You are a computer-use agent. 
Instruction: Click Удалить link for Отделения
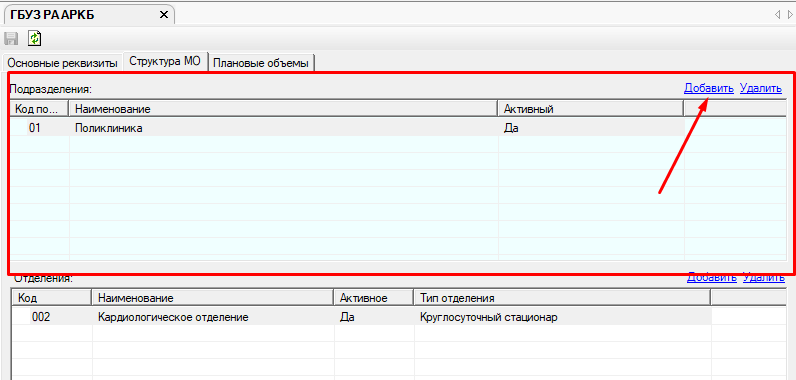coord(764,278)
